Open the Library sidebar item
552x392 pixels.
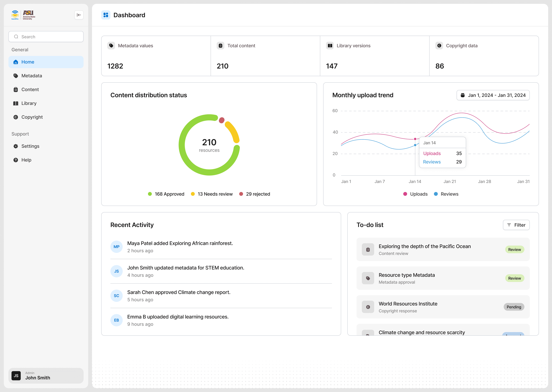[29, 103]
